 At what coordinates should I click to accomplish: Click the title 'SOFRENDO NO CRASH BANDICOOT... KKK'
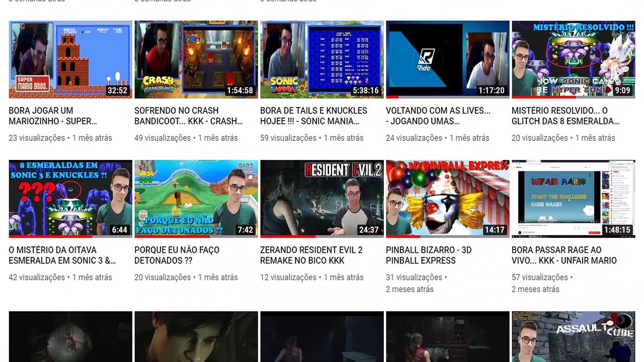(x=189, y=116)
